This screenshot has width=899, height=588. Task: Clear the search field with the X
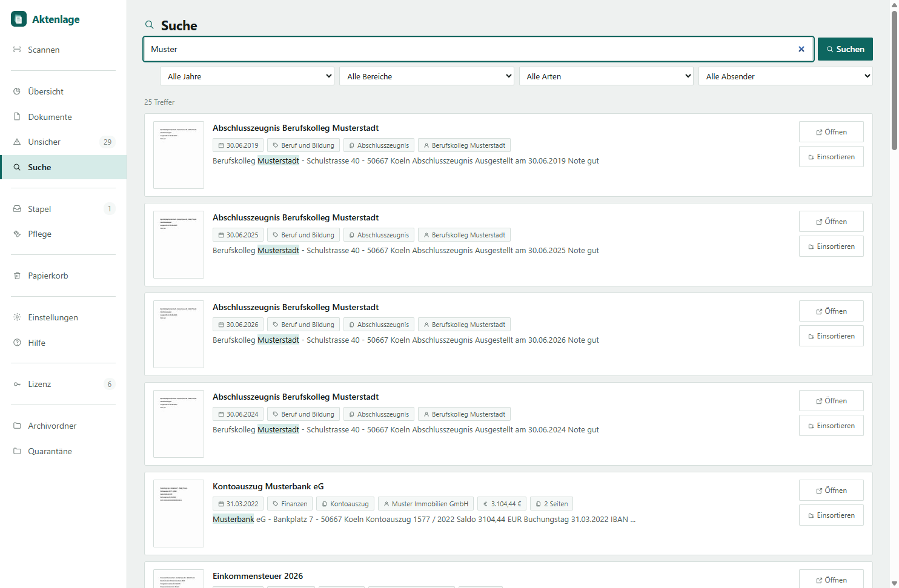(x=801, y=49)
